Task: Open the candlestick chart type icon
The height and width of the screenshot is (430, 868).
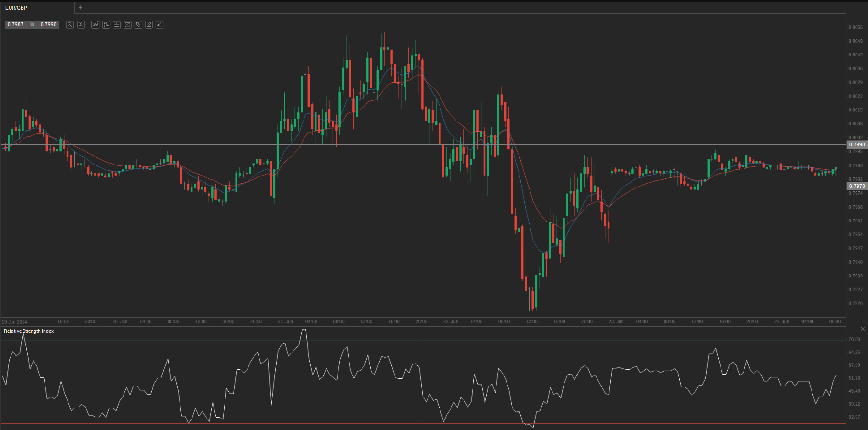Action: point(106,25)
